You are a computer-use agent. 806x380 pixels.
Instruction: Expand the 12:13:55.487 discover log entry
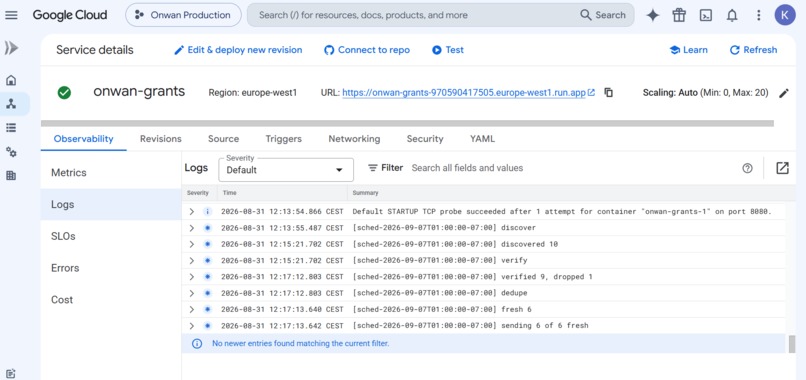[192, 228]
